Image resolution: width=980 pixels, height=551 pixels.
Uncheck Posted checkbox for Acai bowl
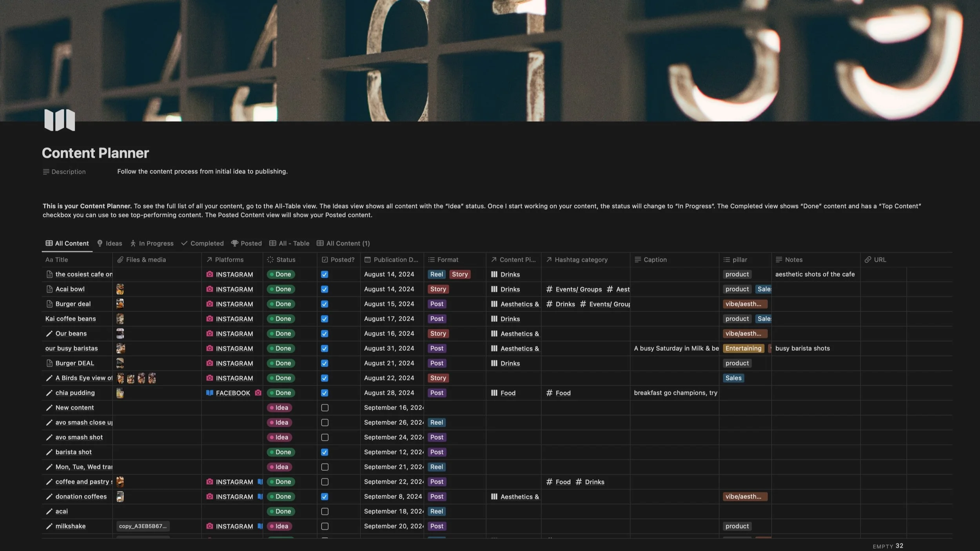point(325,289)
